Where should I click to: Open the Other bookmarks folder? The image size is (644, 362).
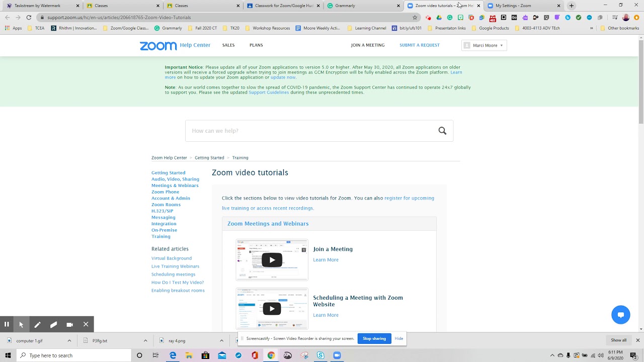[x=620, y=28]
